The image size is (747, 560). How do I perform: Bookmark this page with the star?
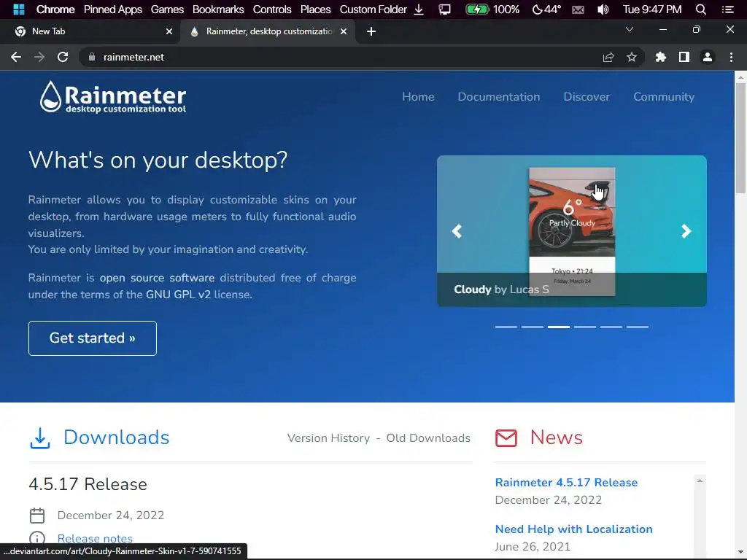(x=632, y=57)
